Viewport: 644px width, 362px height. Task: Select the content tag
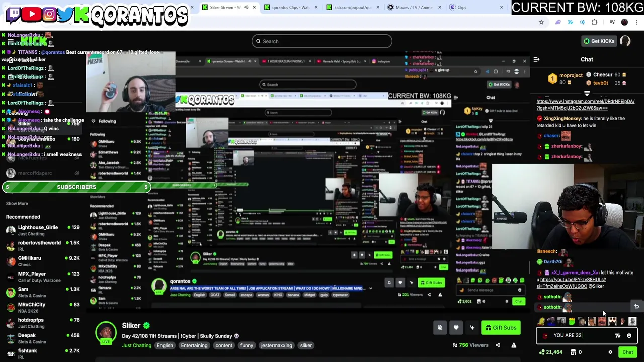(x=224, y=346)
